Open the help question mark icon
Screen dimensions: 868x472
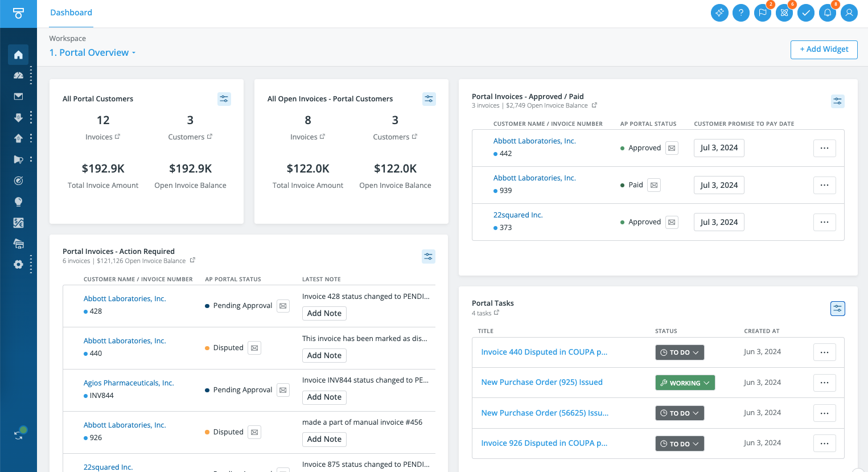741,13
